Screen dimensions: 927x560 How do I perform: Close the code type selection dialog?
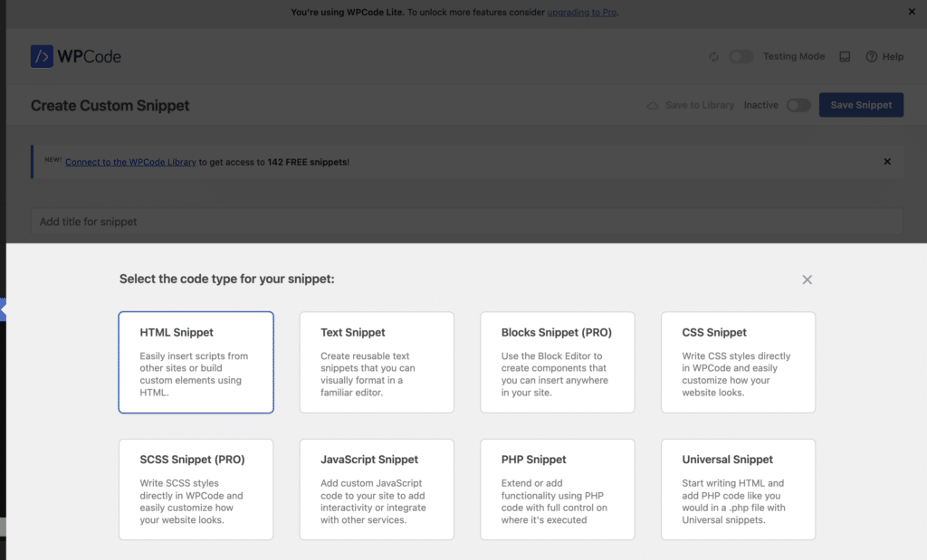point(807,280)
